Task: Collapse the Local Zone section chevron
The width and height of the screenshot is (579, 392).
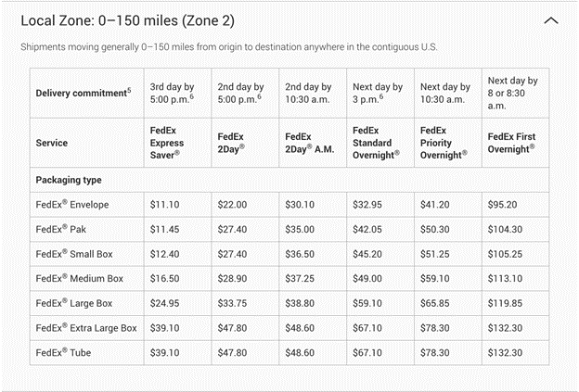Action: click(551, 20)
